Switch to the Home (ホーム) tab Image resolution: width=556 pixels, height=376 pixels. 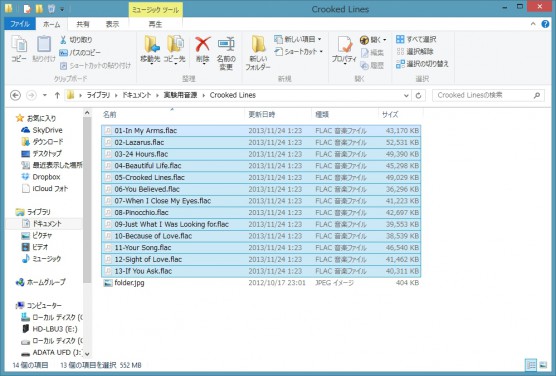[x=52, y=24]
